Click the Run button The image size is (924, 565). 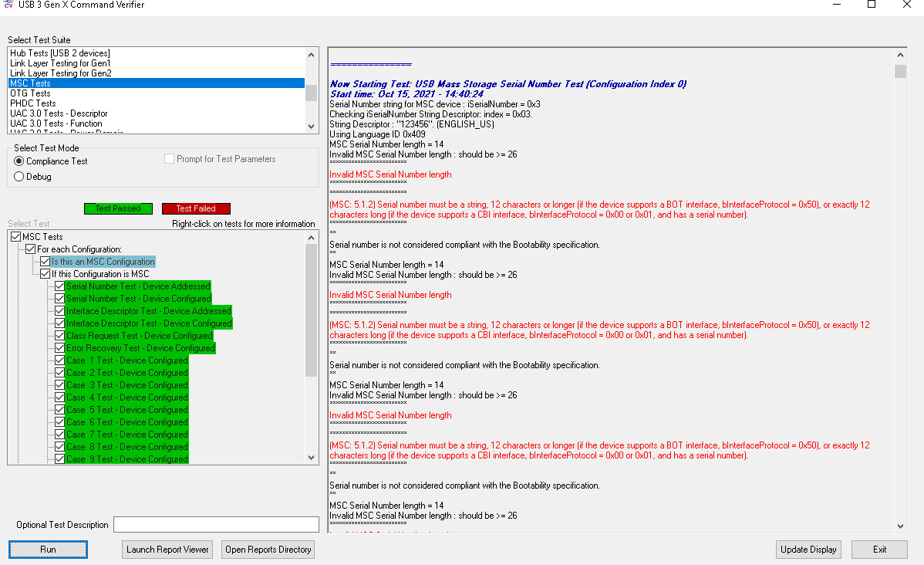pos(48,549)
